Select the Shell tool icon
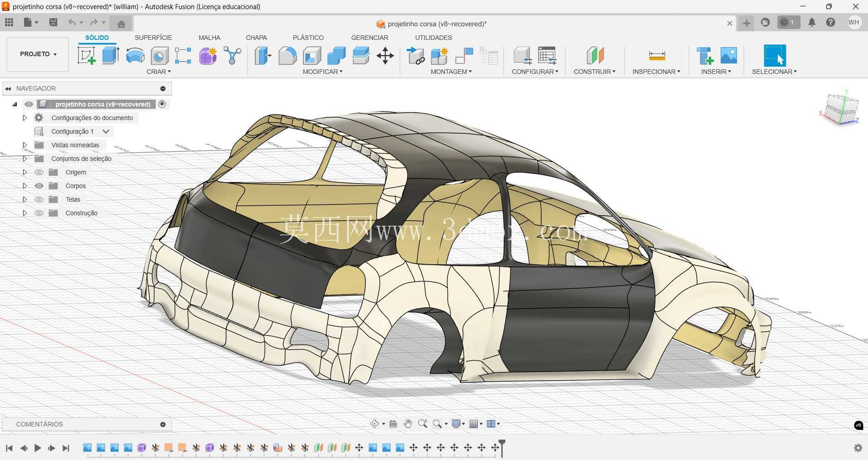Image resolution: width=868 pixels, height=460 pixels. pyautogui.click(x=312, y=56)
